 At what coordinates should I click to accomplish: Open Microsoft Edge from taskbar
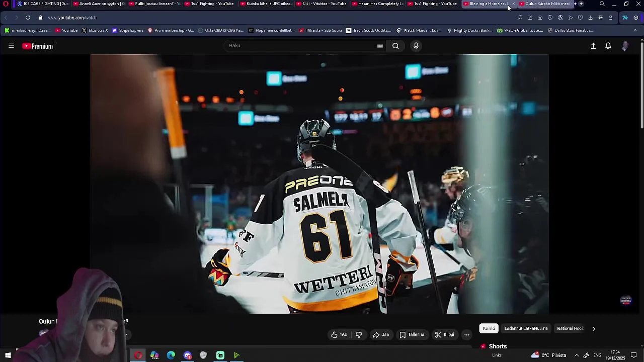tap(171, 355)
